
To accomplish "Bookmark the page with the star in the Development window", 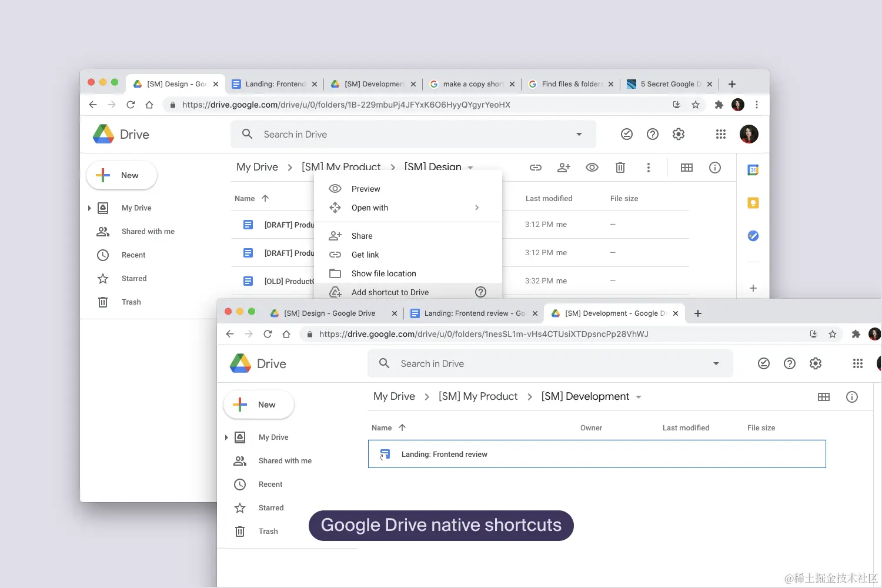I will click(x=833, y=334).
